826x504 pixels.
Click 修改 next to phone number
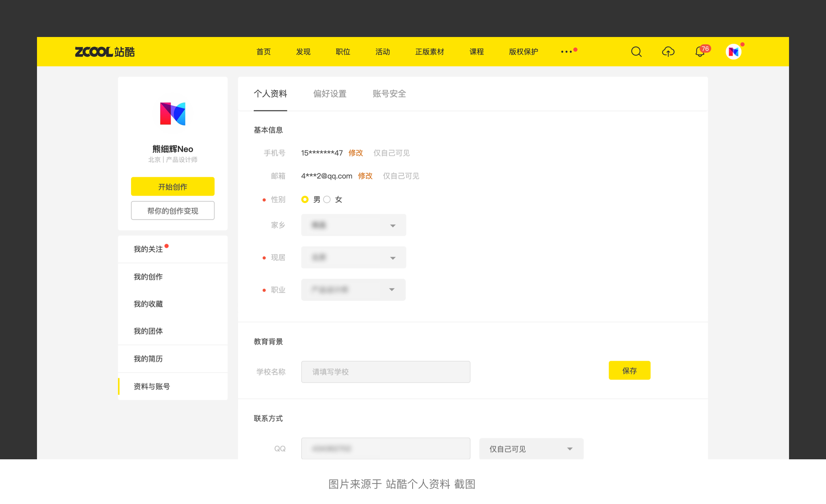click(x=356, y=153)
